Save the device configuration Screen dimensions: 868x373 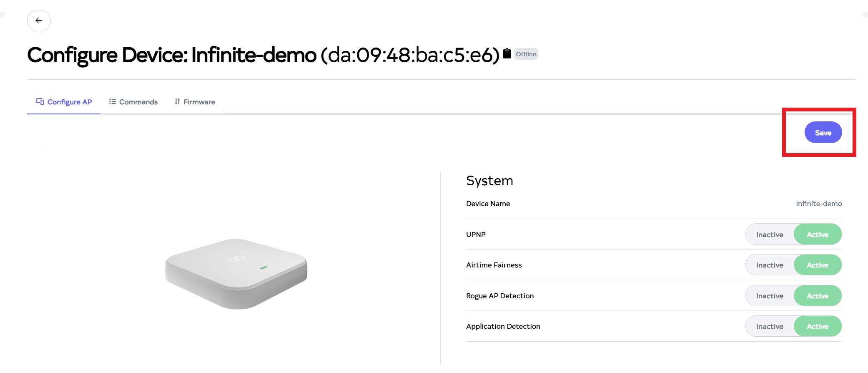point(823,133)
